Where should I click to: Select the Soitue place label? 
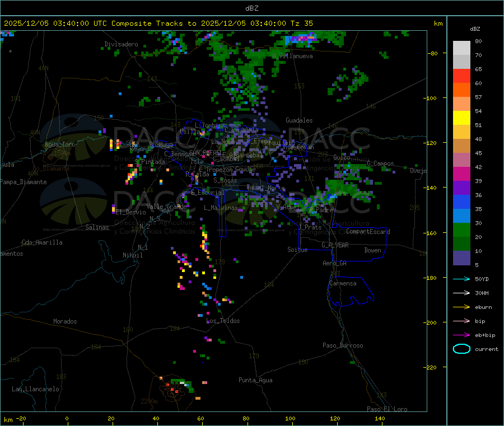pyautogui.click(x=297, y=250)
